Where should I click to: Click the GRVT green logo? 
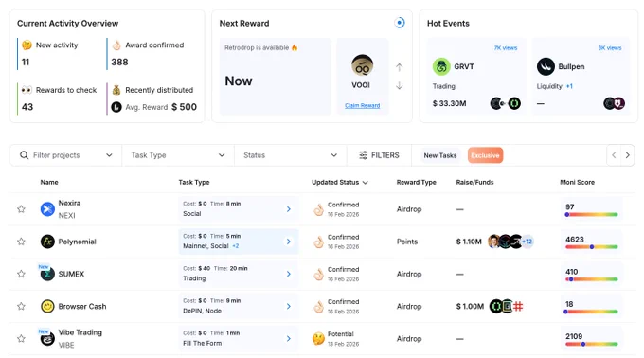click(x=441, y=66)
